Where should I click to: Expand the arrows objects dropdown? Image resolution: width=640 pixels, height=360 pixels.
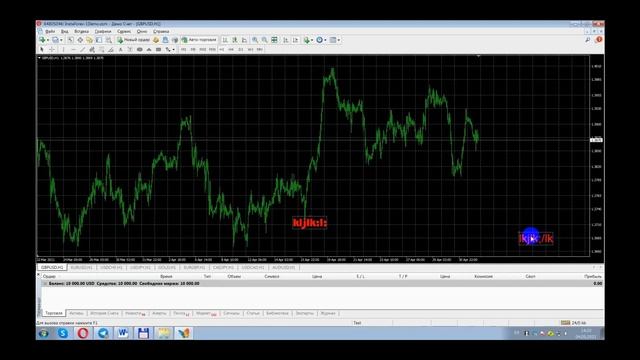(173, 49)
